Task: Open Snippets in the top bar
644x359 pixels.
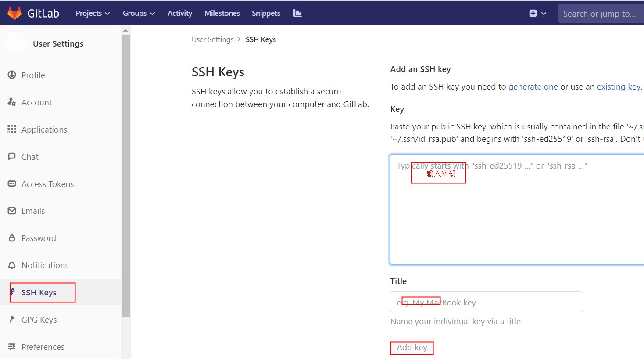Action: [266, 13]
